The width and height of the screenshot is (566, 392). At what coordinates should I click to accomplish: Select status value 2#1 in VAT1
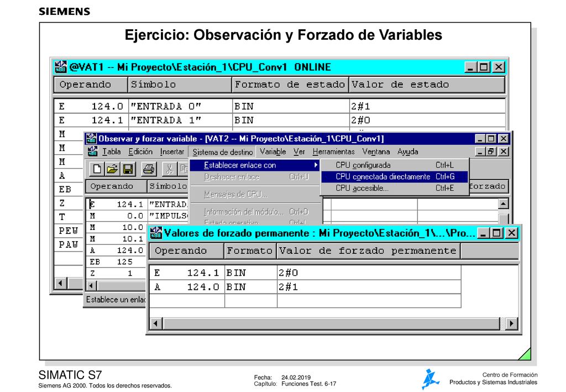pyautogui.click(x=427, y=107)
